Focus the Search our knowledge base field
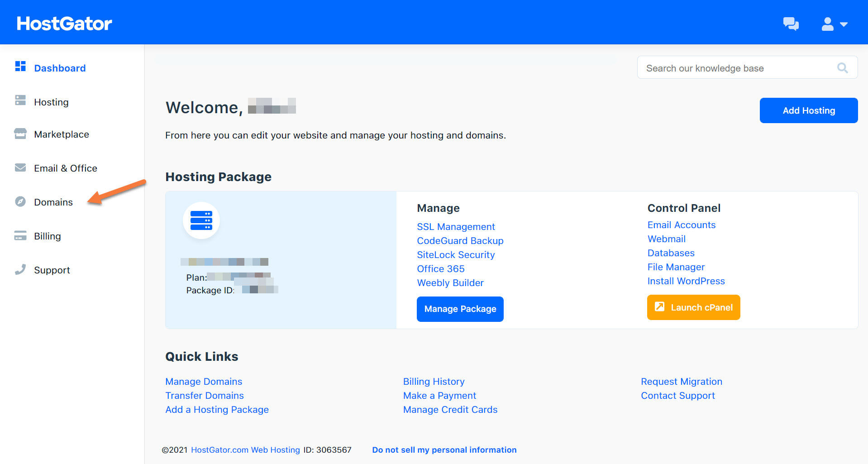This screenshot has height=464, width=868. (x=747, y=67)
